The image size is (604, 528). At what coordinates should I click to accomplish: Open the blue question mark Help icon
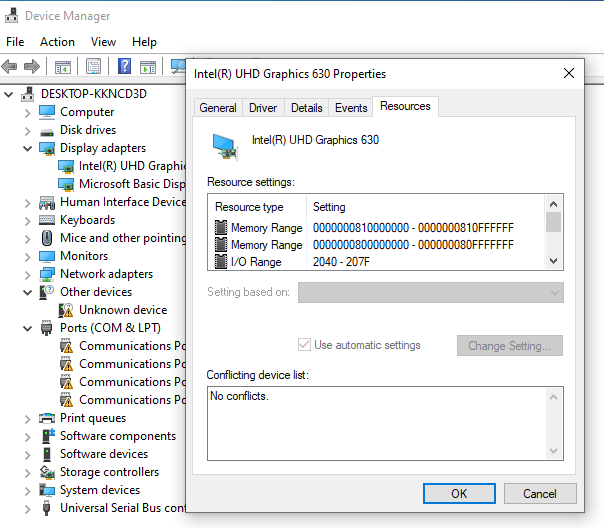pos(124,67)
